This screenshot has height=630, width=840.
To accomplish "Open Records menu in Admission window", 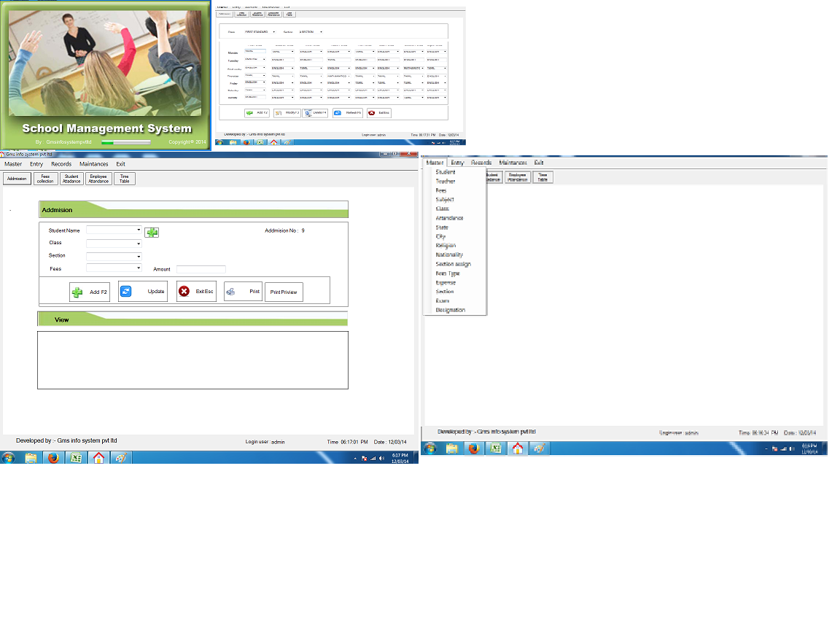I will coord(61,165).
